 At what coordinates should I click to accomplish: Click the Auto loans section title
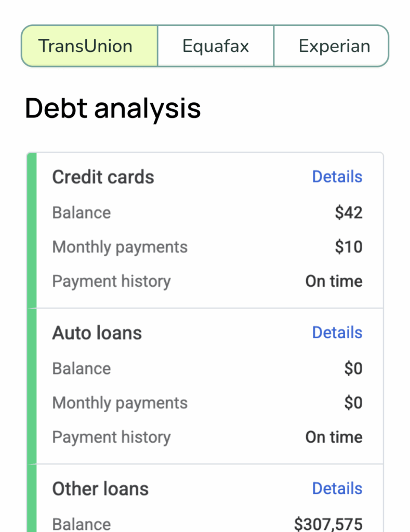point(97,333)
